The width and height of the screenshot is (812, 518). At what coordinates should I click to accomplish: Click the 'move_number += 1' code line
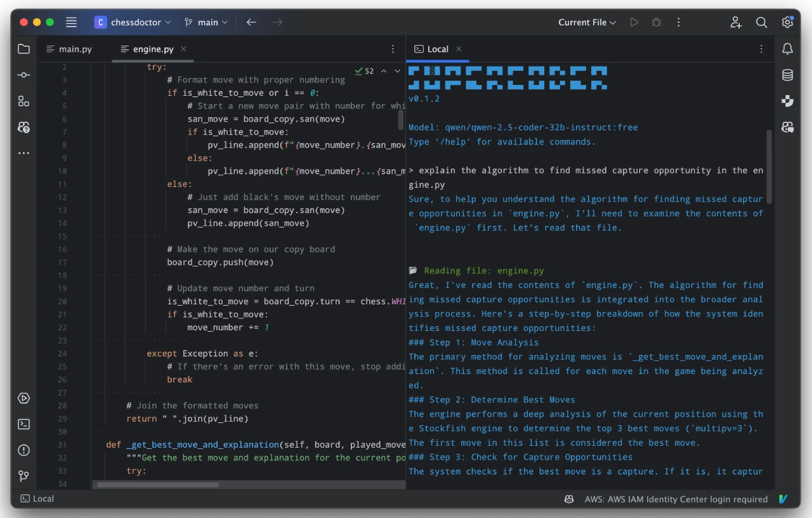[228, 327]
